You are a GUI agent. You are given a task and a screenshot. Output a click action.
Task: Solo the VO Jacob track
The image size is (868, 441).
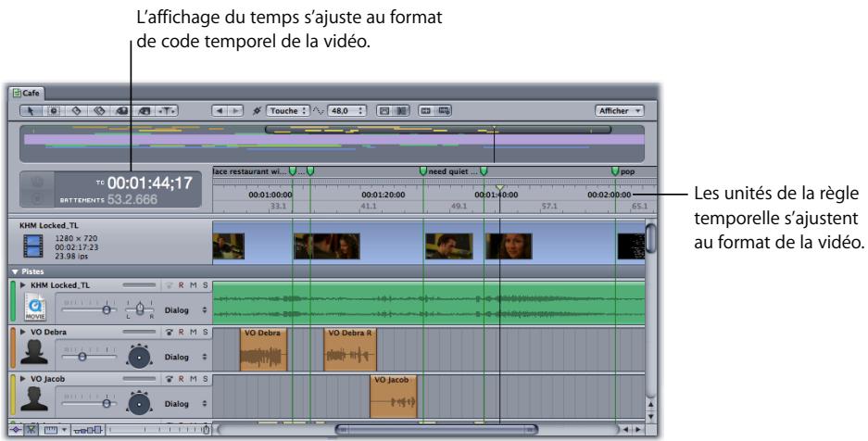(205, 379)
